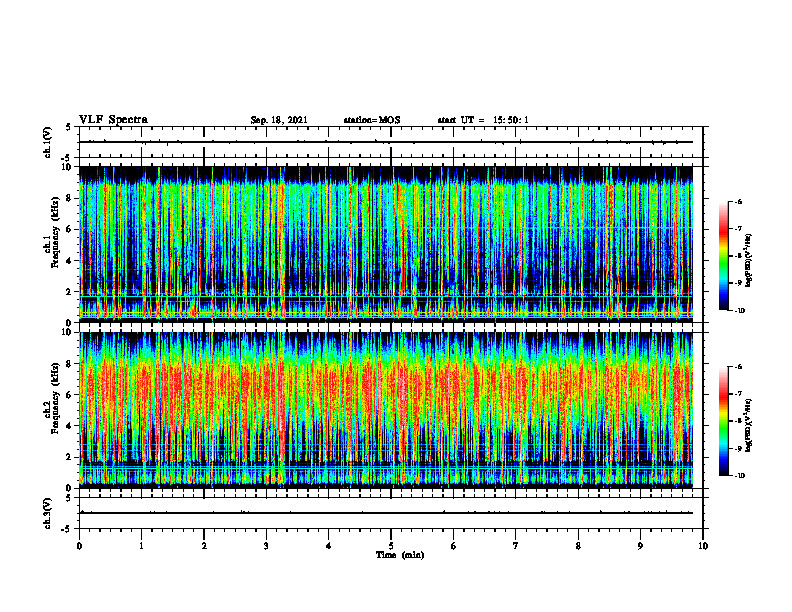
Task: Click the "-10" label on ch.2 colorbar
Action: pyautogui.click(x=739, y=476)
